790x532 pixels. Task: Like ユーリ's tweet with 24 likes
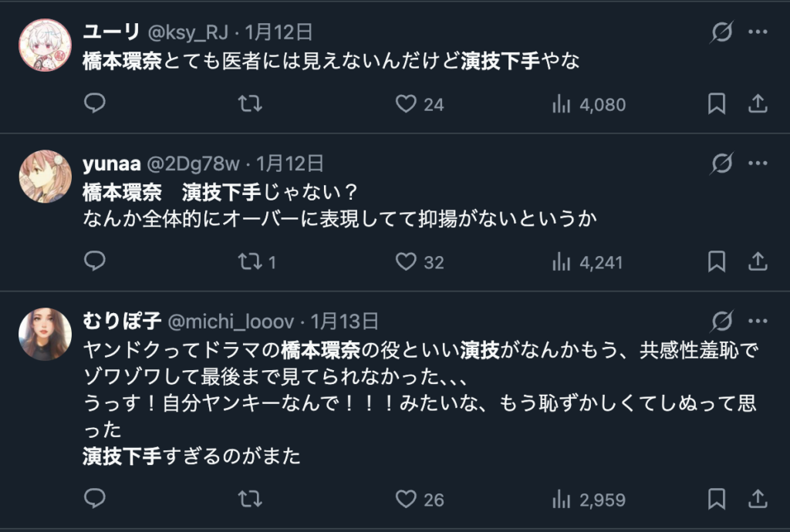405,104
